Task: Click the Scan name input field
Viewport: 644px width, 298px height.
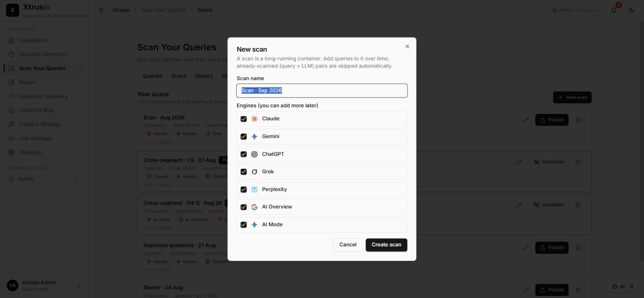Action: [322, 91]
